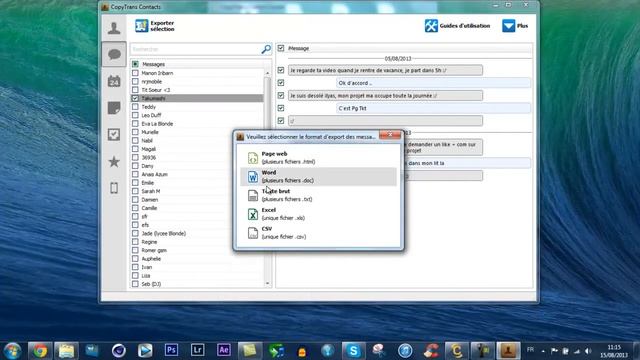Open the Reminders checkmark sidebar icon
Viewport: 640px width, 360px height.
point(114,135)
